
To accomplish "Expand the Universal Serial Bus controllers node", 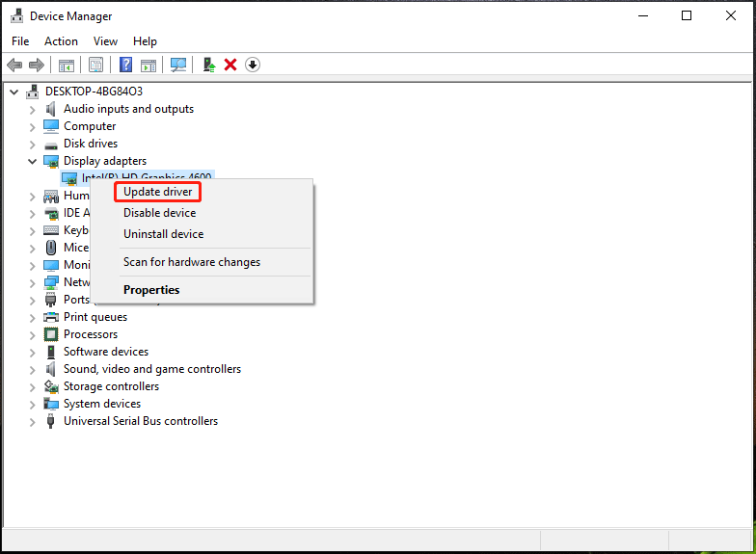I will (x=32, y=422).
